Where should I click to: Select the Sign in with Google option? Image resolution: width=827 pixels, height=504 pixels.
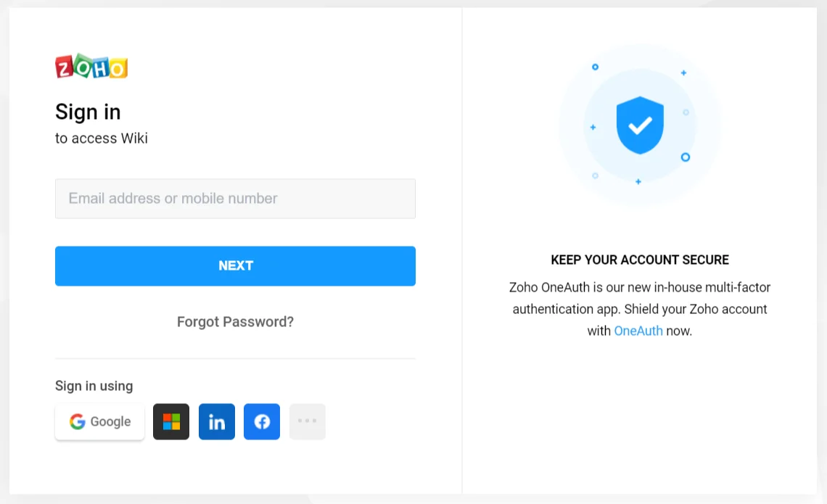99,421
